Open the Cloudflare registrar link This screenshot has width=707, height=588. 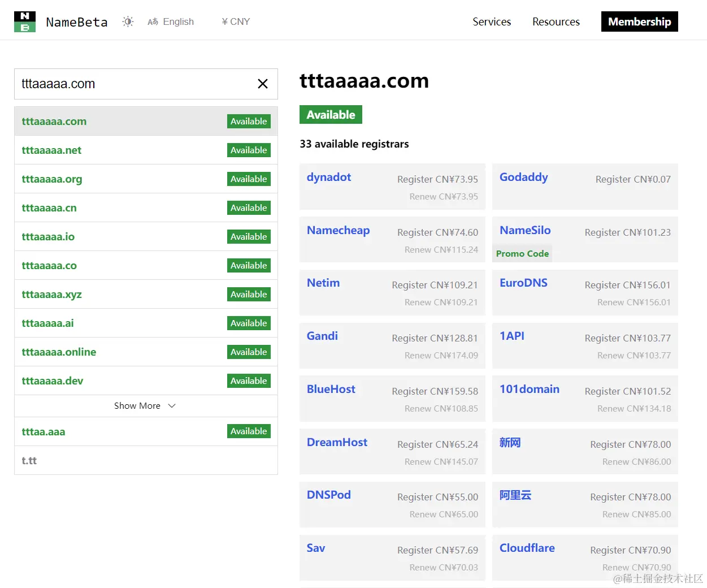(x=527, y=548)
